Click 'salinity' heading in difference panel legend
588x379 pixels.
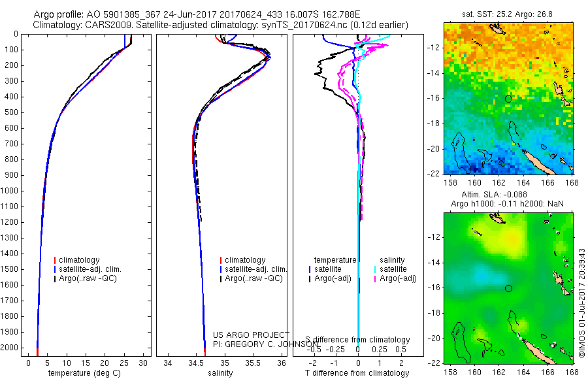coord(392,260)
